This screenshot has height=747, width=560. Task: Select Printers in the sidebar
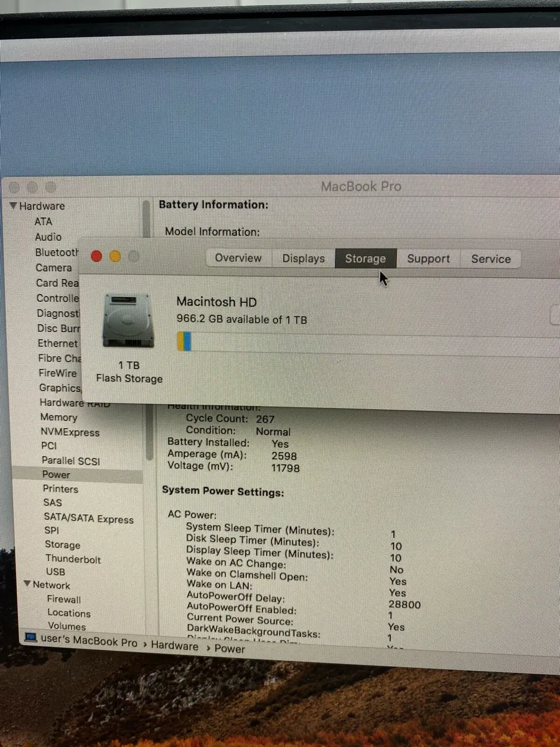tap(60, 489)
